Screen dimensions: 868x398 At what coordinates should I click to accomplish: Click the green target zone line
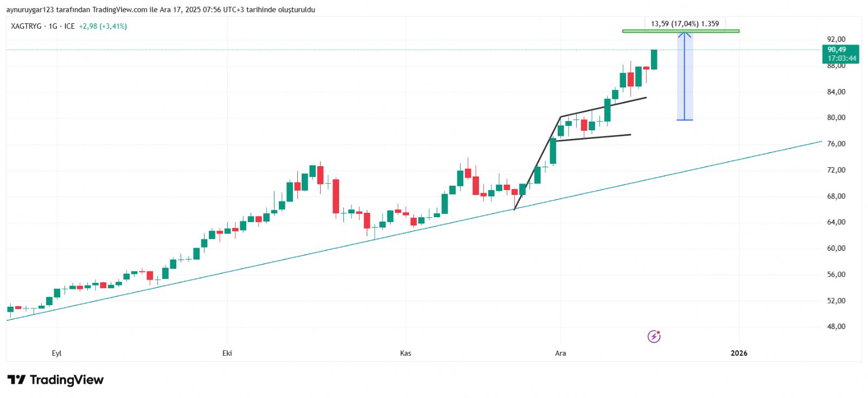pos(680,31)
